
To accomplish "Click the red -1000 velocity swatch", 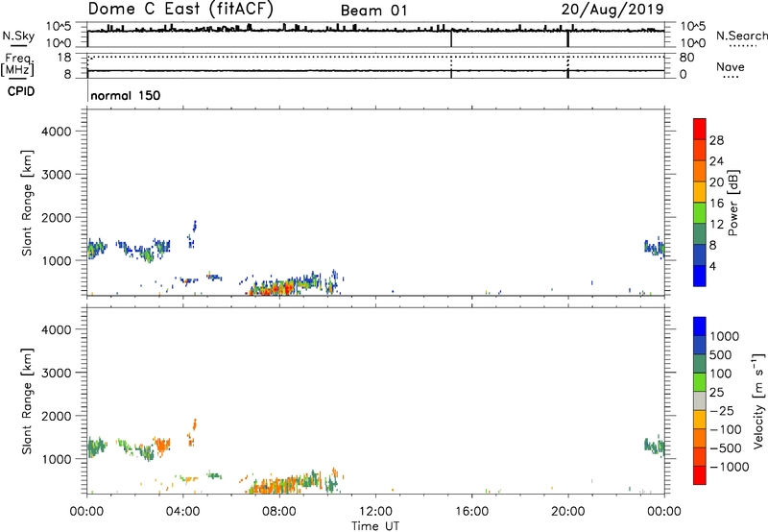I will (700, 475).
